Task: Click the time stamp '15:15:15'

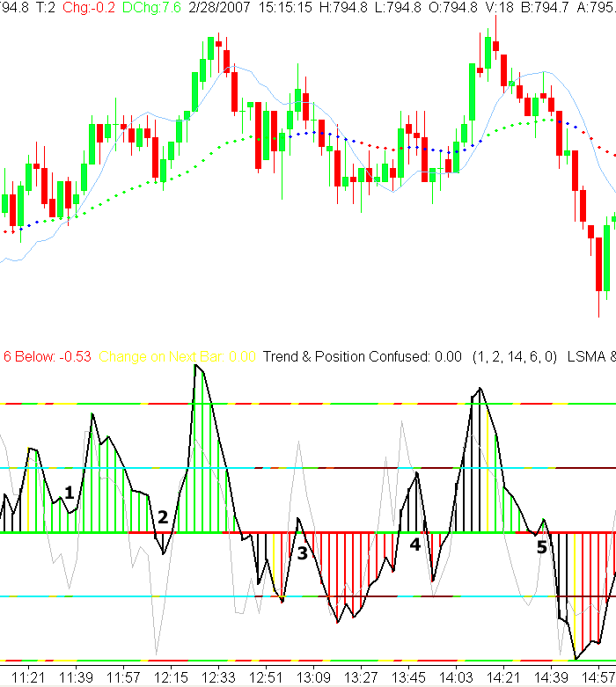Action: point(285,7)
